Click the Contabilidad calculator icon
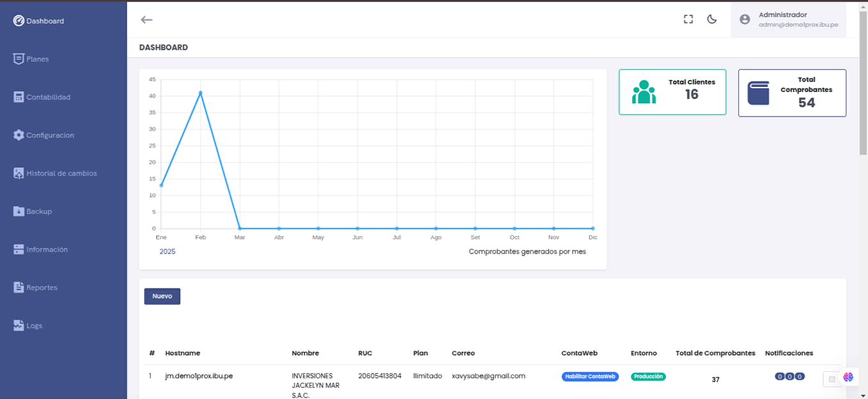The width and height of the screenshot is (868, 399). tap(19, 97)
